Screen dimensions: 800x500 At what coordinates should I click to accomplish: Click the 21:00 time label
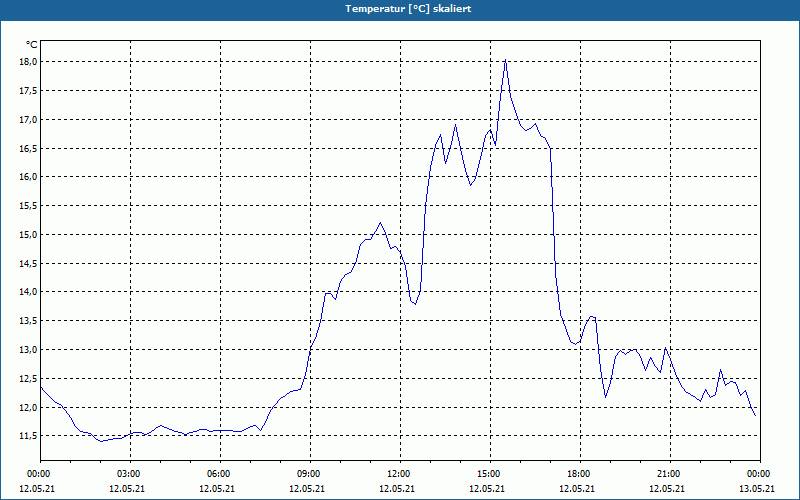tap(670, 474)
